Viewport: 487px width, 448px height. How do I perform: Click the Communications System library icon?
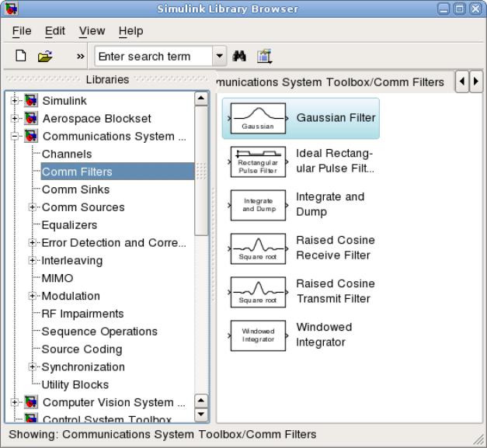tap(31, 136)
